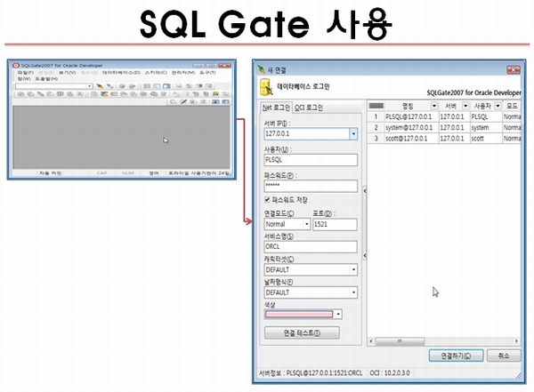The image size is (534, 392).
Task: Click the lower splitter arrow beside the login panel
Action: click(365, 255)
